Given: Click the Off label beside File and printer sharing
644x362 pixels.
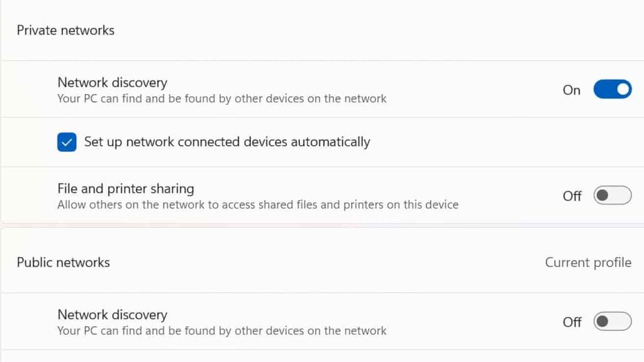Looking at the screenshot, I should pyautogui.click(x=572, y=196).
